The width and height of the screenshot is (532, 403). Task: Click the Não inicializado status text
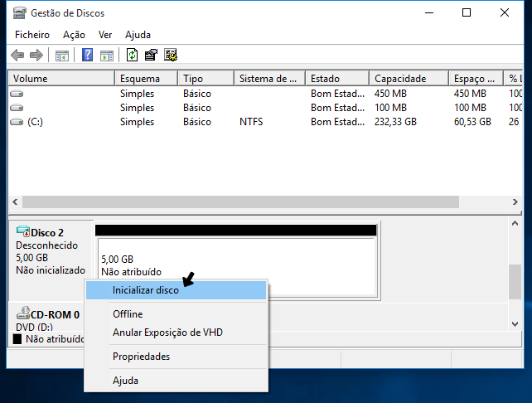click(51, 270)
